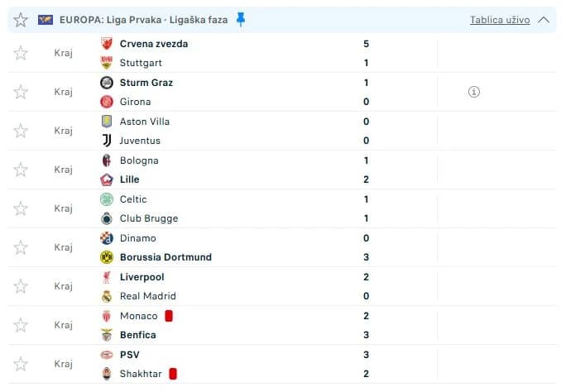Open the Tablica uživo link
566x392 pixels.
tap(500, 20)
